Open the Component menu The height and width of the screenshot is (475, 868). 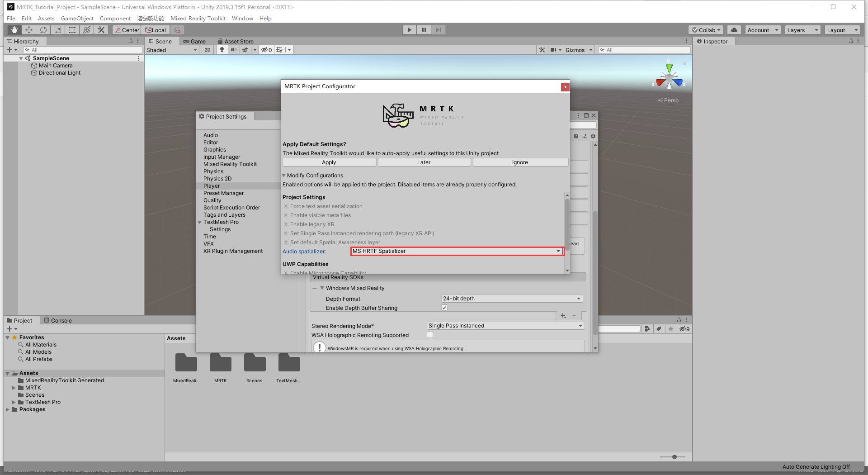115,18
